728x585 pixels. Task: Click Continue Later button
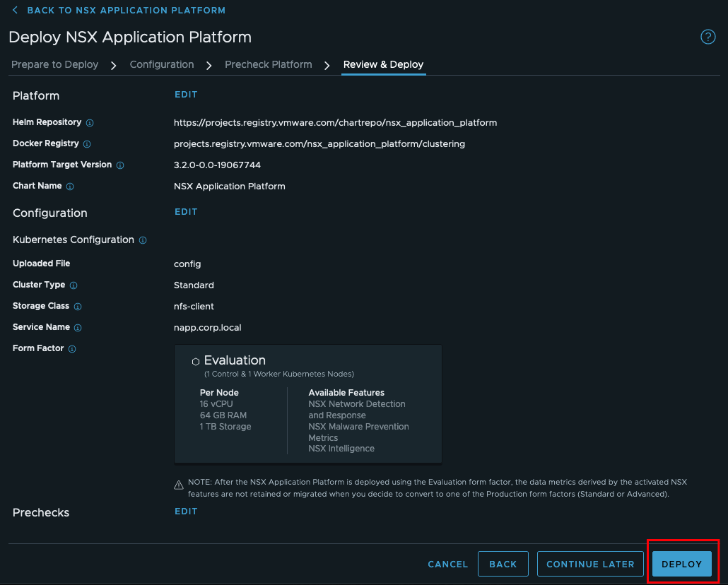coord(590,564)
